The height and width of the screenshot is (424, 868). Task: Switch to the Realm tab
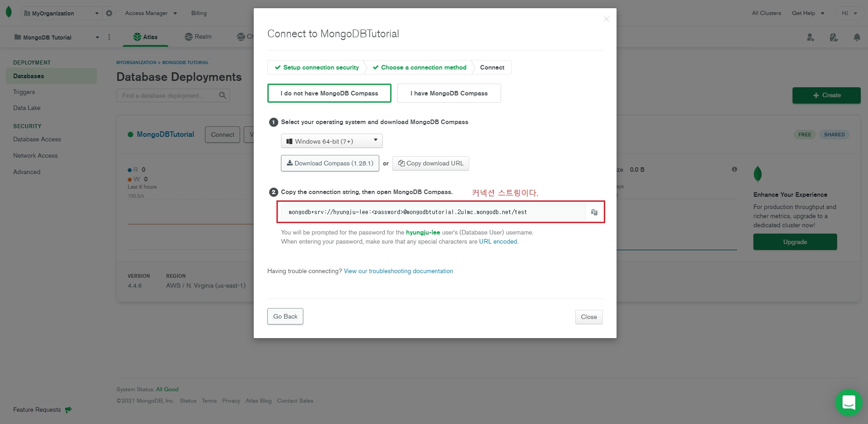pyautogui.click(x=198, y=37)
